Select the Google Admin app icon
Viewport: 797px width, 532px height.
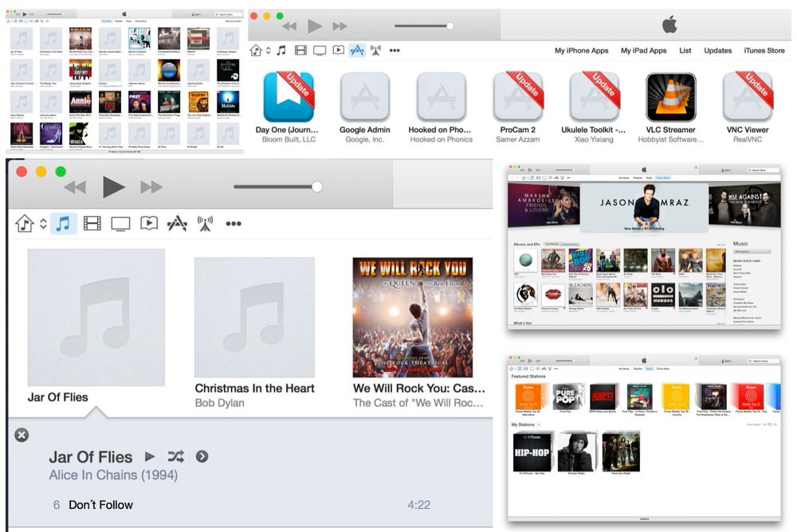365,97
